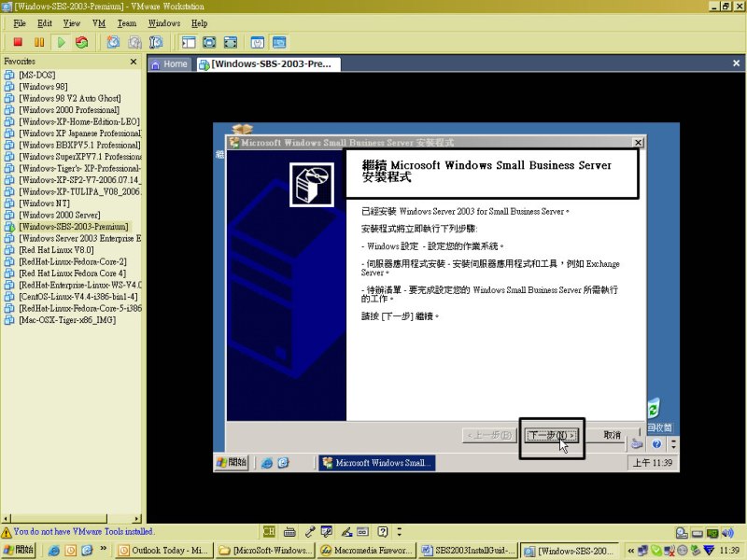Viewport: 747px width, 560px height.
Task: Select [Red Hat Linux V8.0] favorite
Action: [x=56, y=250]
